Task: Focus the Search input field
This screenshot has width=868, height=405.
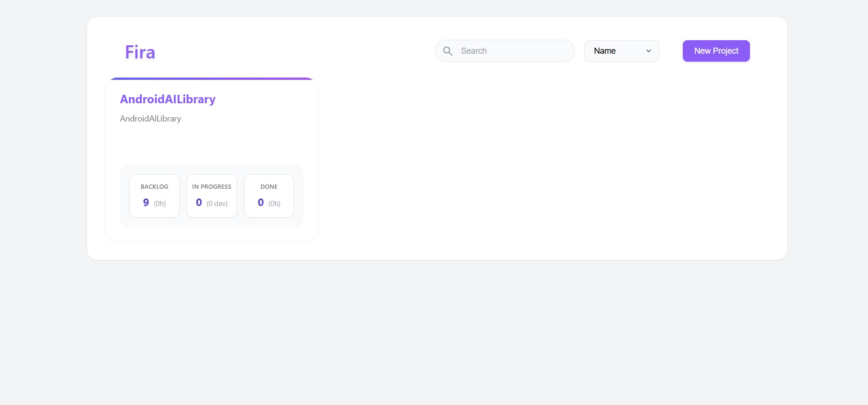Action: click(513, 51)
